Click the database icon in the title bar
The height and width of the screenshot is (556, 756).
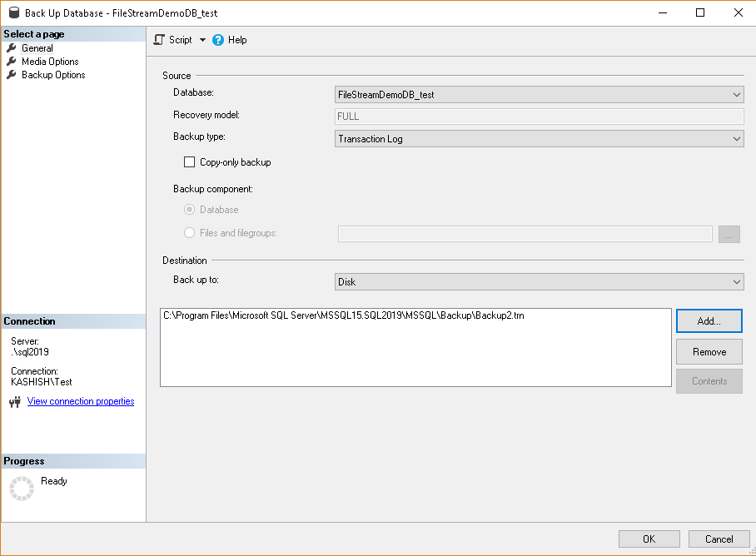pyautogui.click(x=12, y=13)
